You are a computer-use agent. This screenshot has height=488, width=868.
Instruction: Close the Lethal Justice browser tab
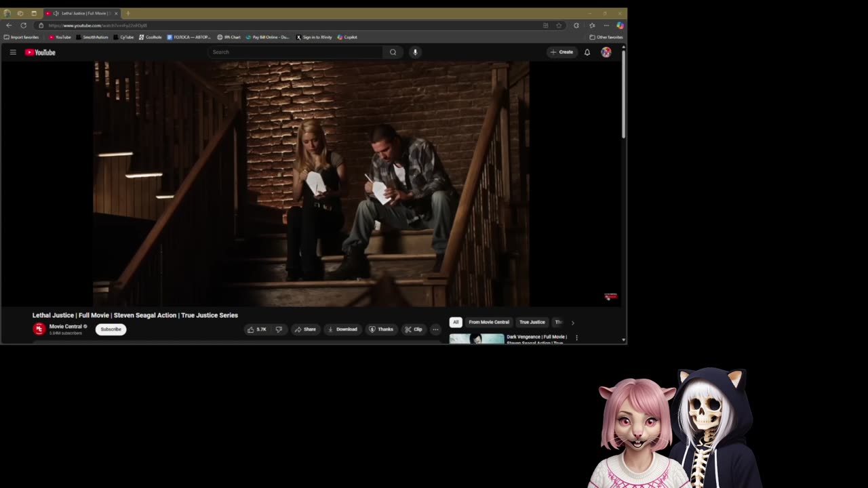pyautogui.click(x=116, y=13)
